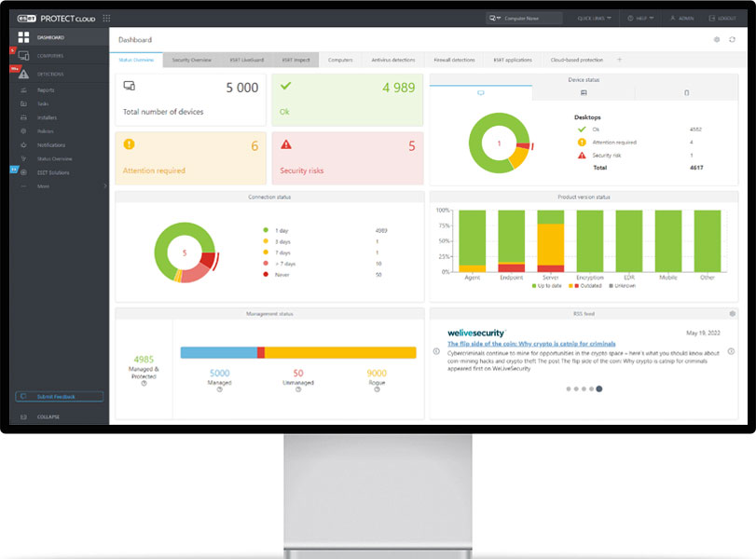Open the help icon under Managed

point(219,389)
